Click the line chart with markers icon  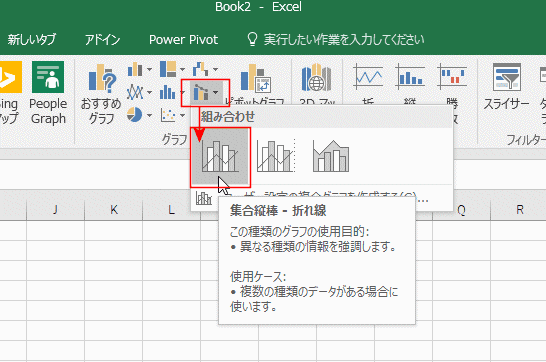(135, 92)
